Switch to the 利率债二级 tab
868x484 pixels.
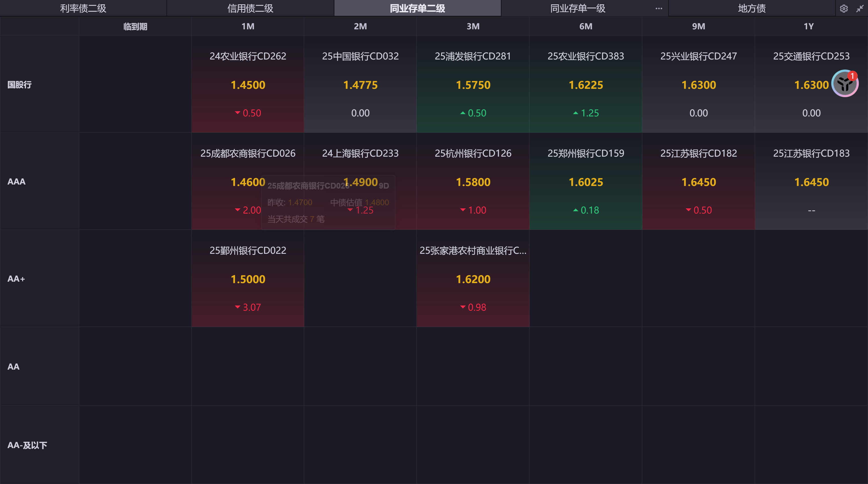pyautogui.click(x=83, y=8)
